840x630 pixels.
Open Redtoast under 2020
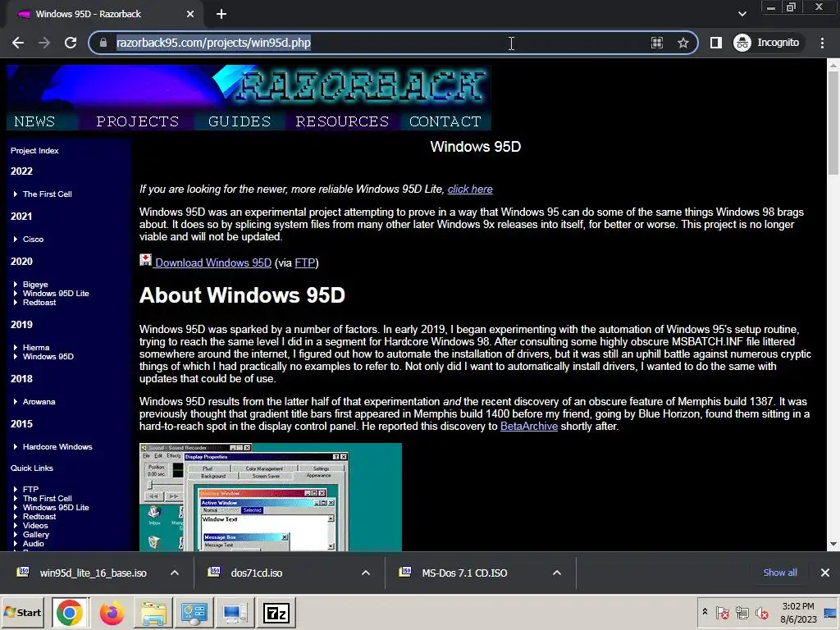pyautogui.click(x=39, y=303)
